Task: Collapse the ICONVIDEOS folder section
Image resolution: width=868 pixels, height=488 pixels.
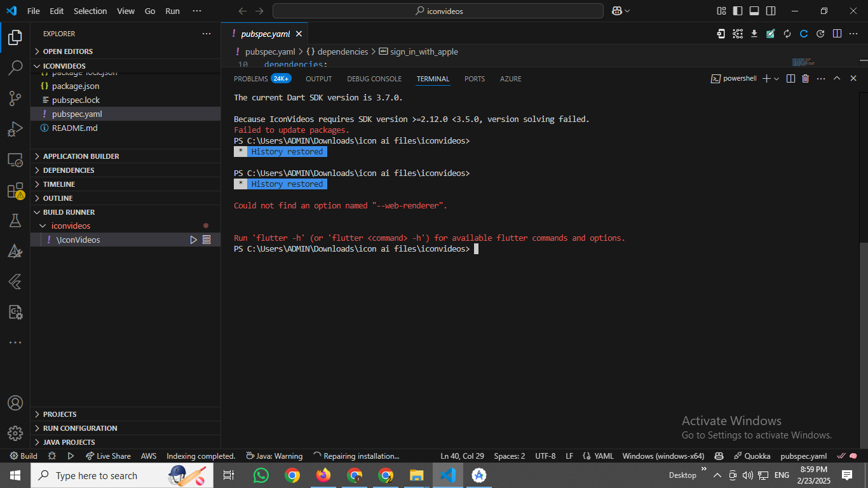Action: tap(126, 66)
